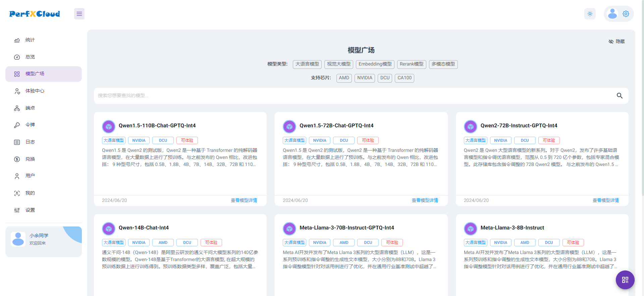Filter supported chip NVIDIA

(365, 78)
